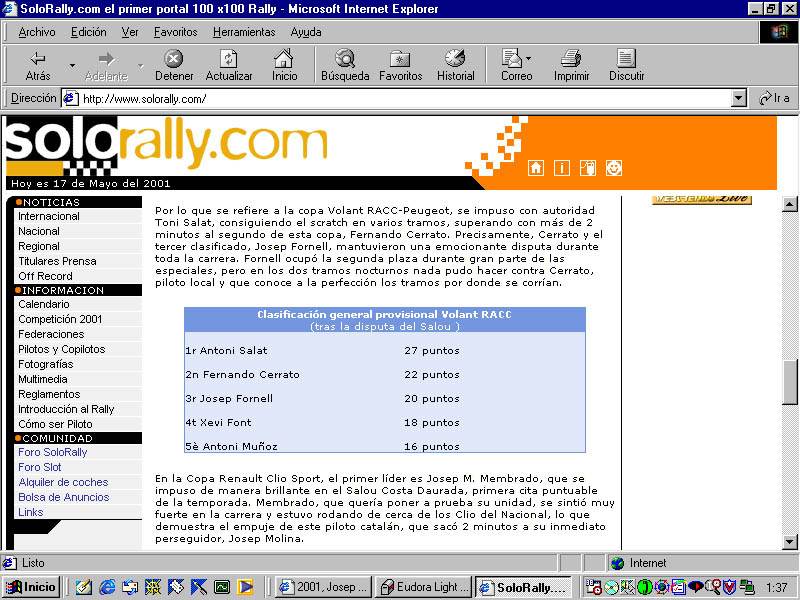The image size is (800, 600).
Task: Browse the Fotografías section
Action: click(x=46, y=364)
